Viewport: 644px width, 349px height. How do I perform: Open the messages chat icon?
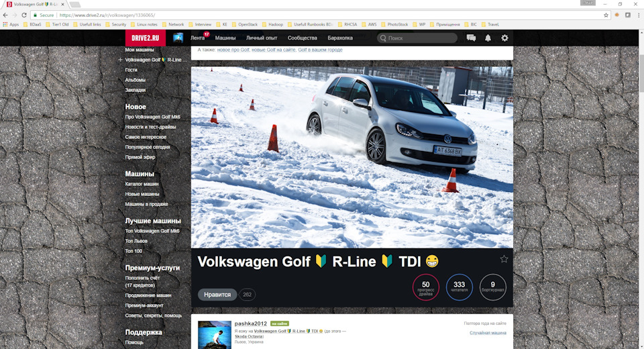click(x=471, y=38)
